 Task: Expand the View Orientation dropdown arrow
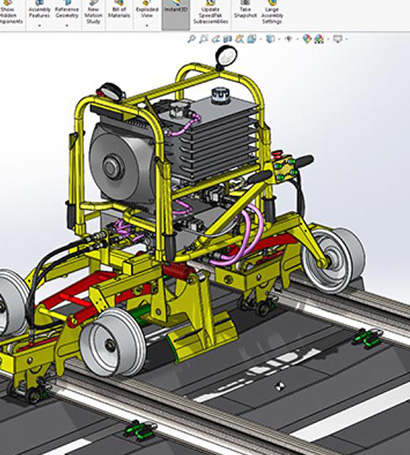(260, 39)
